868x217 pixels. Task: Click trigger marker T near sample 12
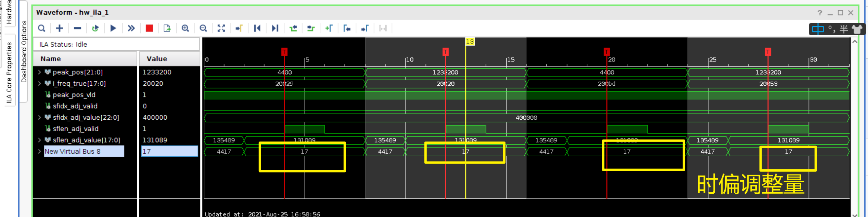(x=445, y=52)
